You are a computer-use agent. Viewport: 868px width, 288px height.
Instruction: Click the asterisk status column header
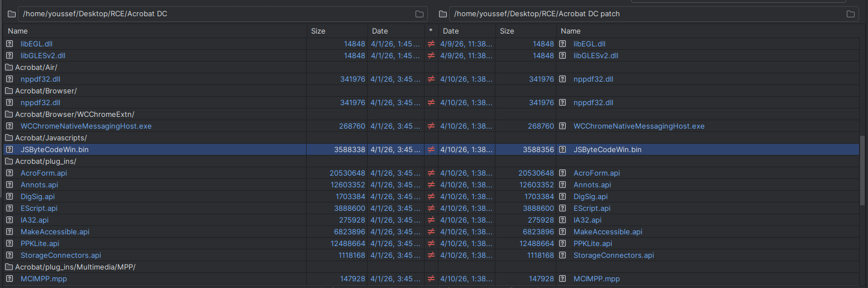tap(431, 31)
